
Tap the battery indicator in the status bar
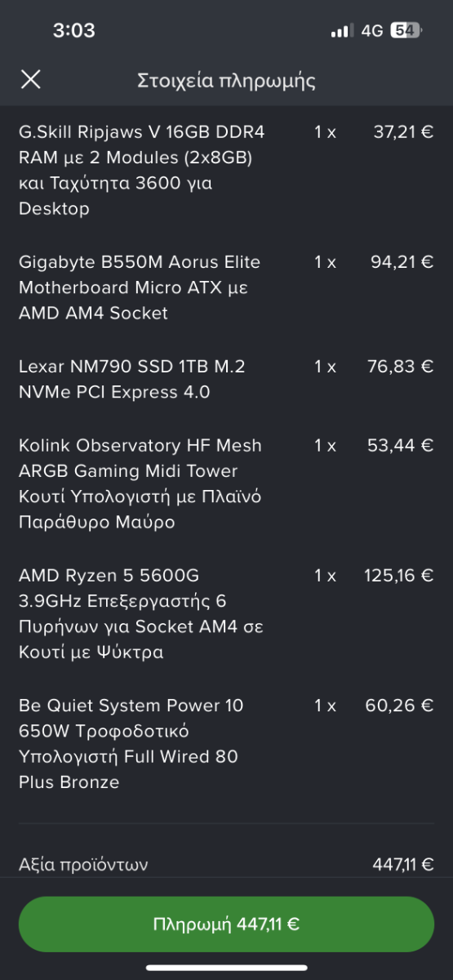coord(405,31)
